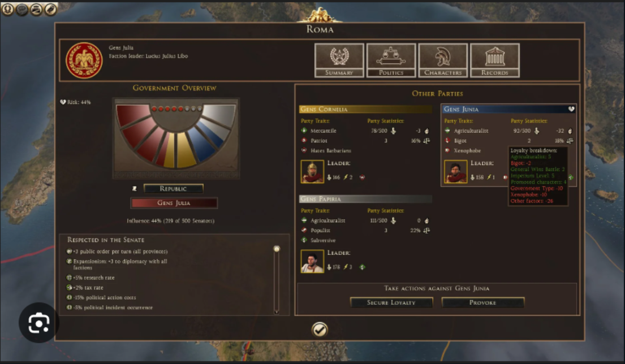Click the Secure Loyalty button
The height and width of the screenshot is (364, 625).
[391, 302]
